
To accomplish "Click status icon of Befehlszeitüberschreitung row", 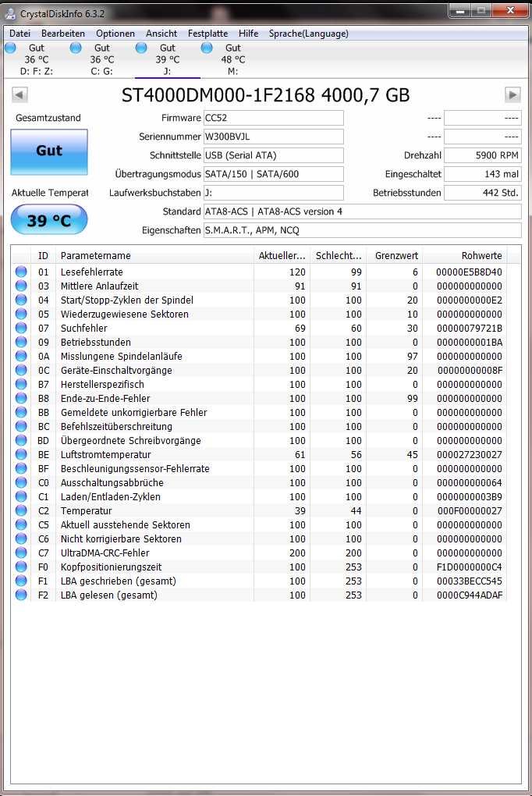I will click(x=21, y=426).
